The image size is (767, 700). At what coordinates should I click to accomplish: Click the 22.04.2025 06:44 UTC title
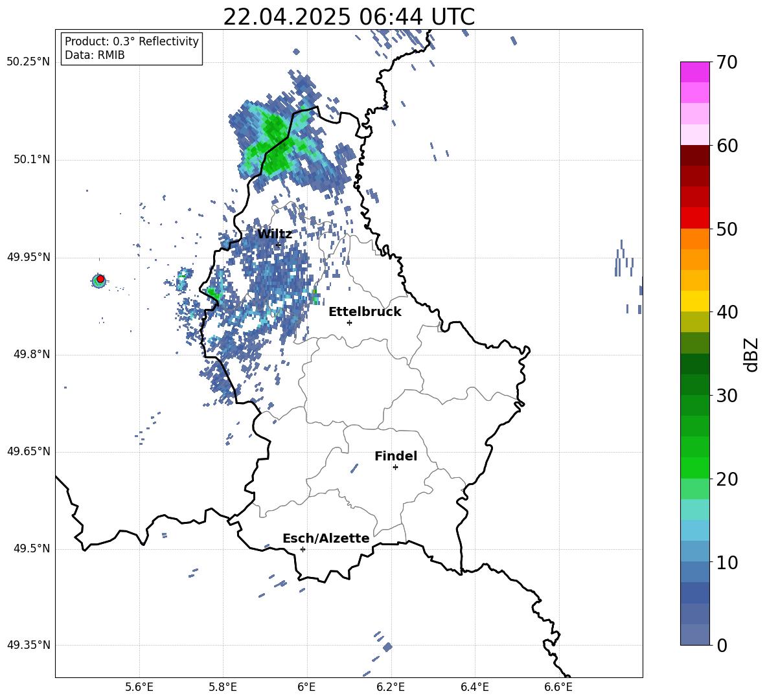point(349,17)
